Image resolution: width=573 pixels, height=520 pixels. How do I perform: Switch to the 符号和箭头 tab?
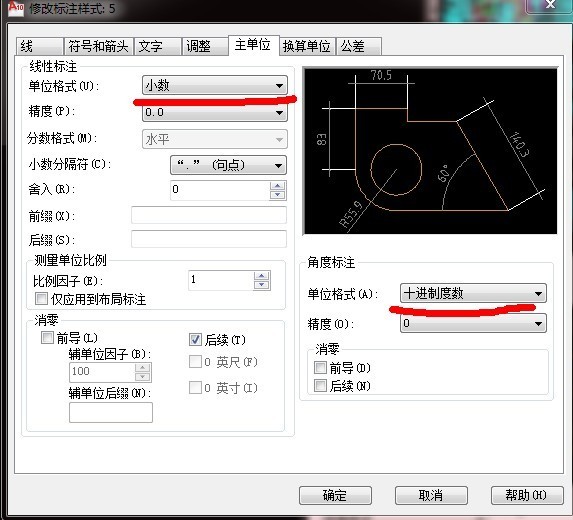[x=99, y=46]
